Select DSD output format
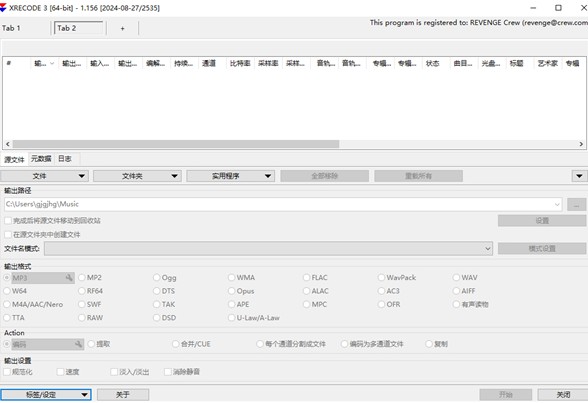The image size is (588, 403). (x=165, y=318)
